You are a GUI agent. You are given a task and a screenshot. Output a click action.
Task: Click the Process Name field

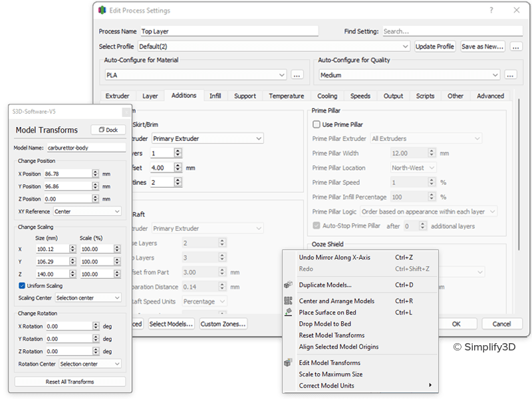tap(229, 31)
